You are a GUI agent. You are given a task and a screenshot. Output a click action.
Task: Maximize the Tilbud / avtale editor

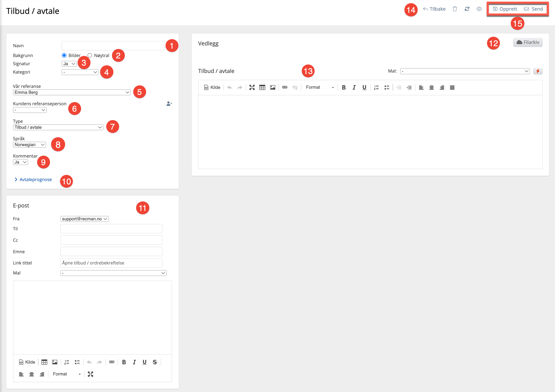pyautogui.click(x=252, y=87)
